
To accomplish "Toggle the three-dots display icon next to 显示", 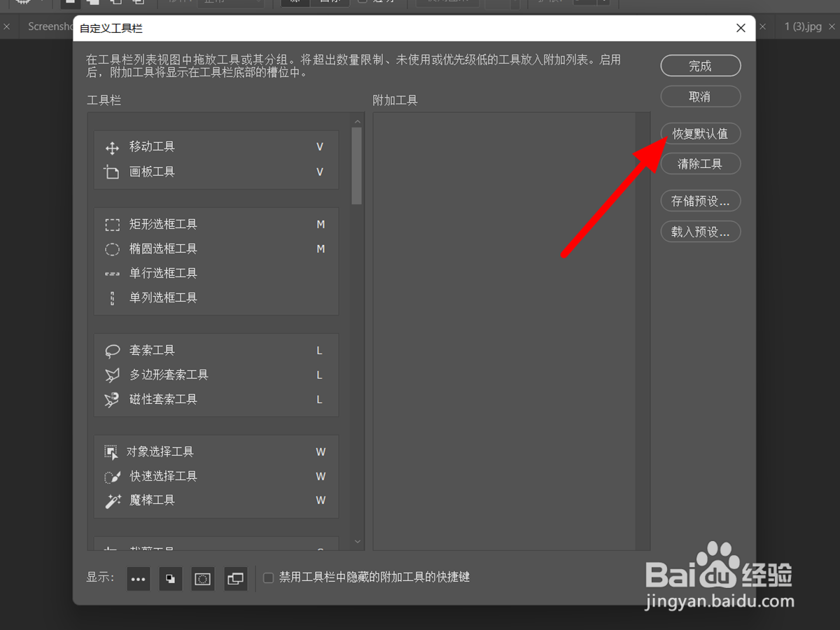I will tap(139, 579).
